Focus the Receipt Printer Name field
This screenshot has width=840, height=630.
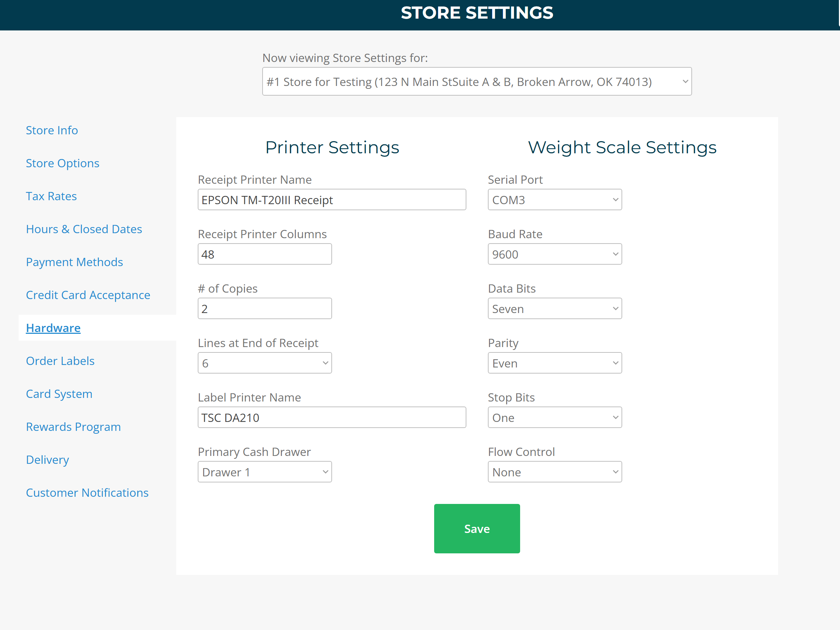pos(331,200)
